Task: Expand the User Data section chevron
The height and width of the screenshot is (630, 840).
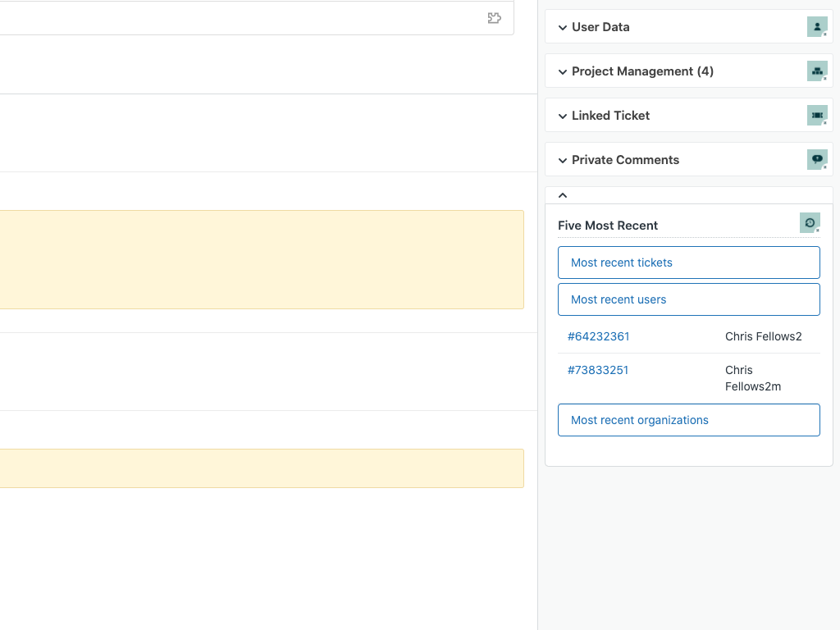Action: click(x=563, y=27)
